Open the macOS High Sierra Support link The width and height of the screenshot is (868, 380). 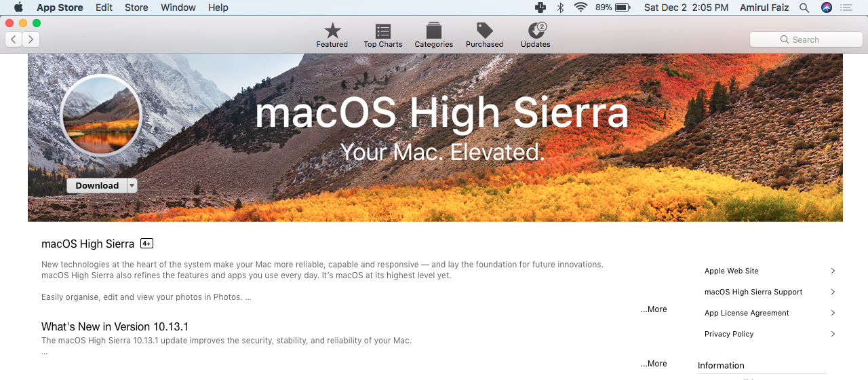[753, 292]
